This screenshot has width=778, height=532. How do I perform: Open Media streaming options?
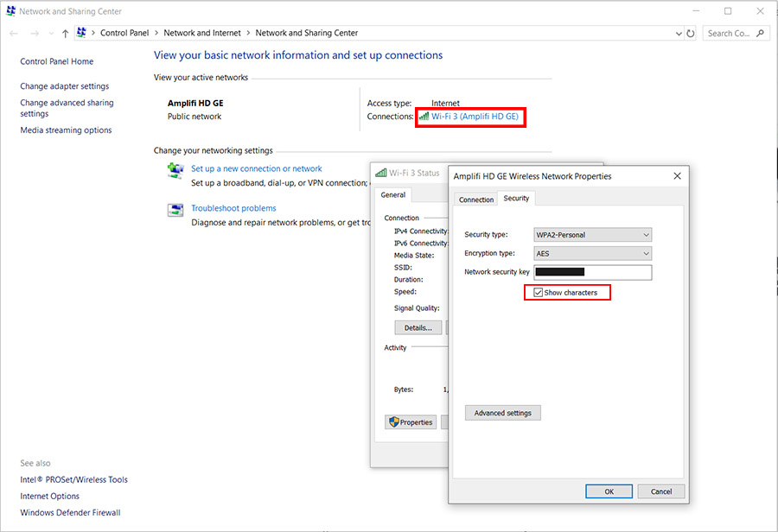[x=66, y=130]
